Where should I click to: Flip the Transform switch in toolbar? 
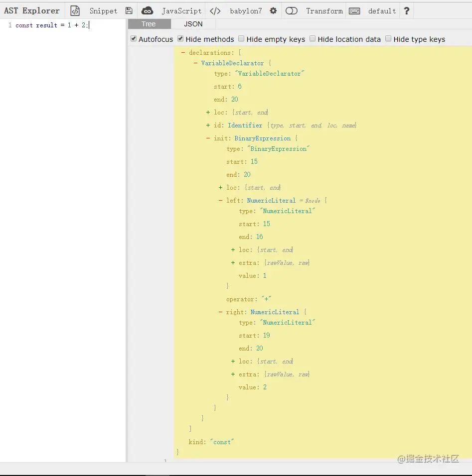click(291, 11)
